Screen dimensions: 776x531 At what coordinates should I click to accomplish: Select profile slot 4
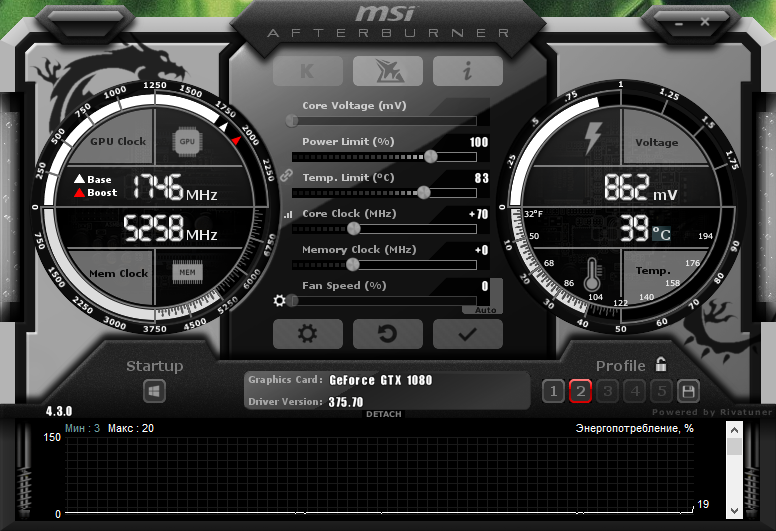coord(635,391)
